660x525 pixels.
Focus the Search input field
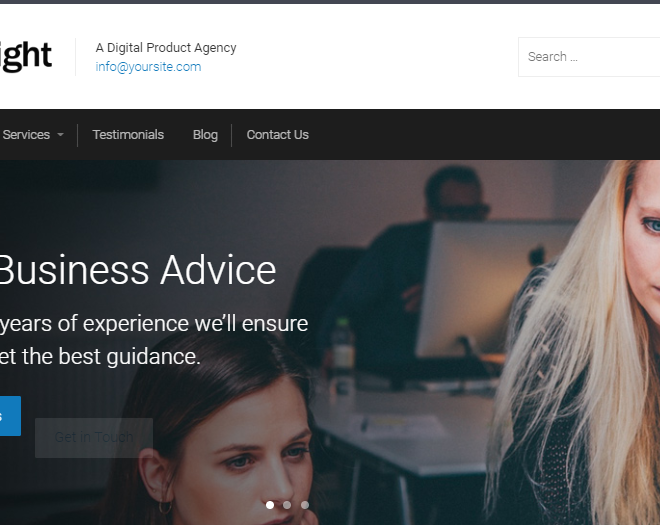coord(589,57)
